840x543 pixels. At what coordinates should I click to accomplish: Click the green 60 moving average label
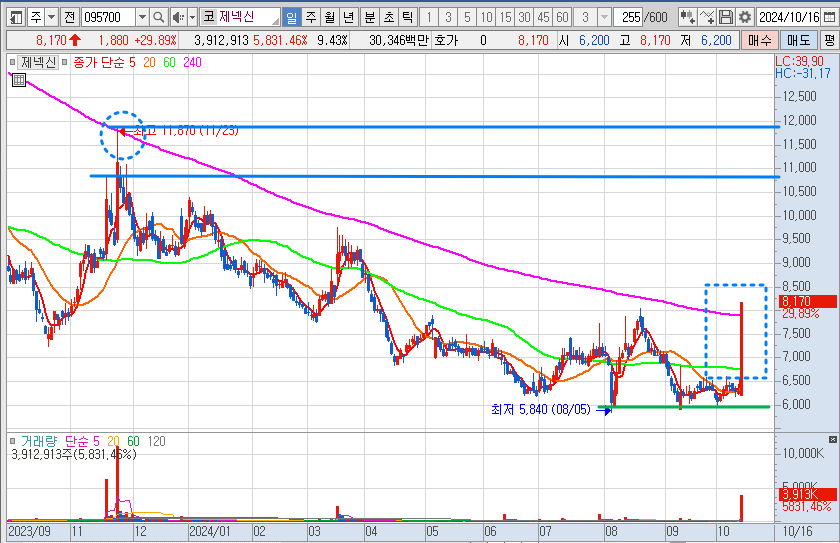(x=169, y=63)
